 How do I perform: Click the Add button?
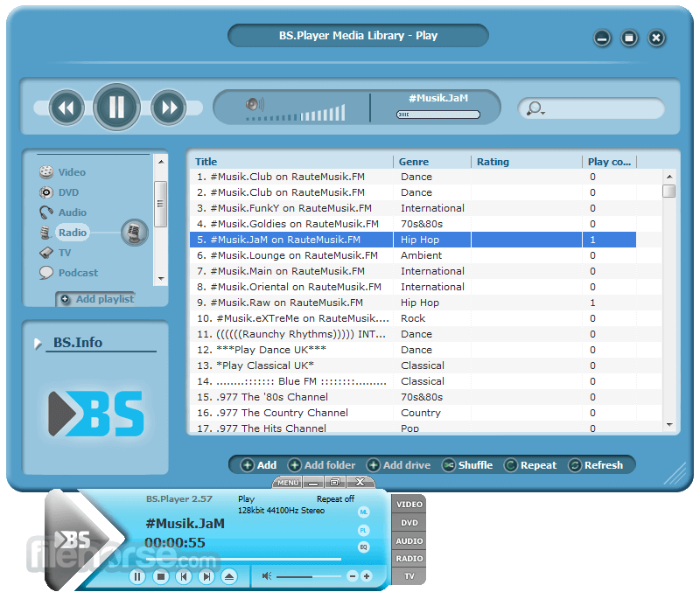258,465
